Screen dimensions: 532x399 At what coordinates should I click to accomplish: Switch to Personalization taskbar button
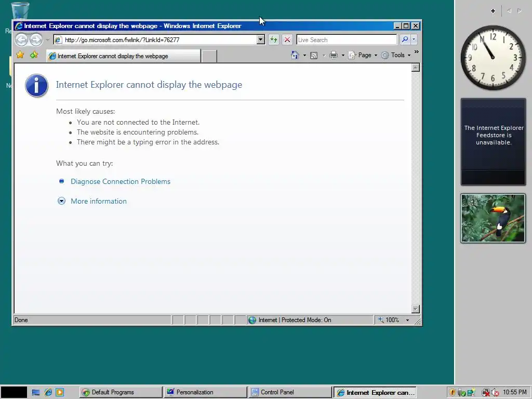point(206,392)
